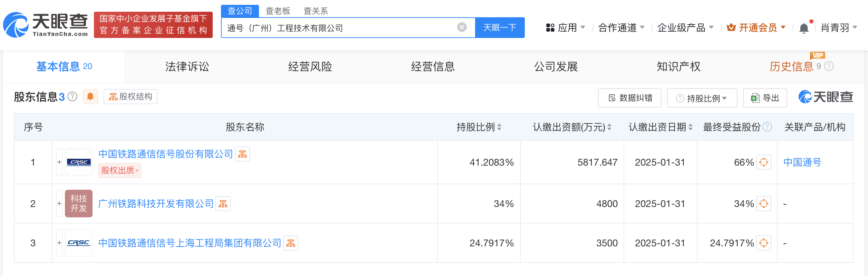Select the 历史信息 tab

791,67
